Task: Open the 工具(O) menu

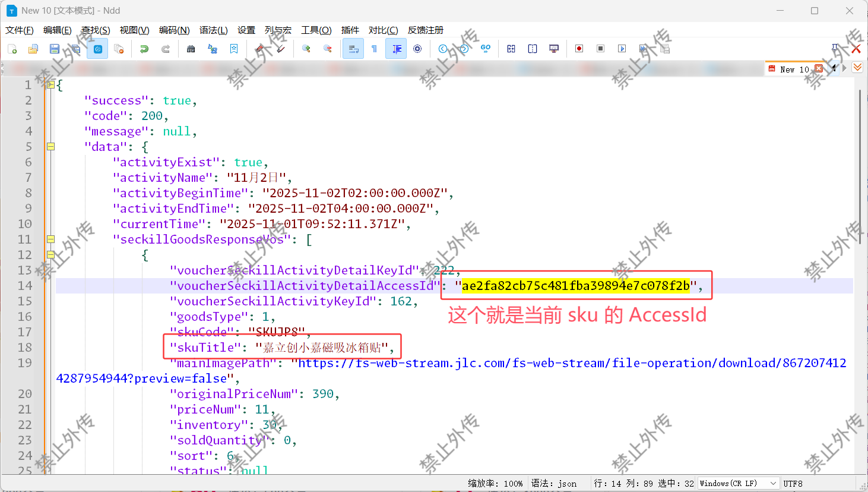Action: (x=316, y=30)
